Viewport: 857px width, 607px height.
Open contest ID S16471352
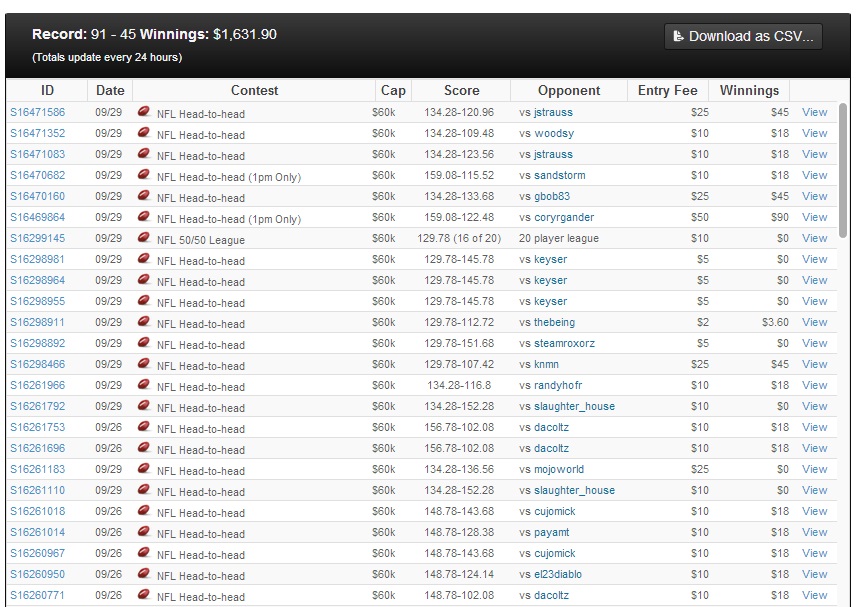pyautogui.click(x=38, y=133)
